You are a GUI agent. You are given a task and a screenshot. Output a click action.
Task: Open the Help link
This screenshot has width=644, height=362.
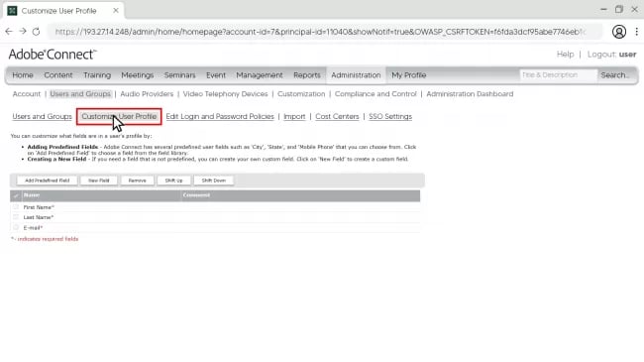coord(565,55)
